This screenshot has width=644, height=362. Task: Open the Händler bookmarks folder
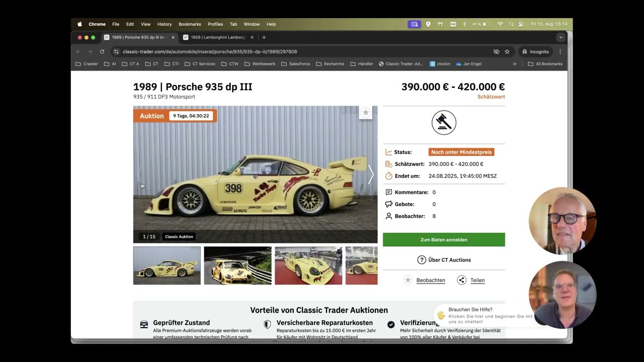click(x=361, y=64)
